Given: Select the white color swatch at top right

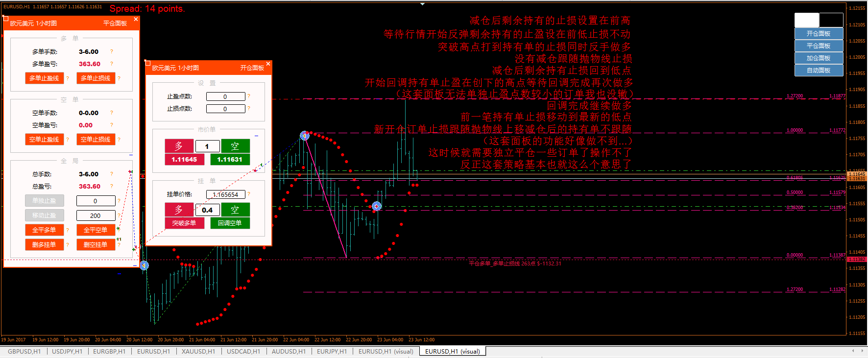Looking at the screenshot, I should tap(806, 20).
